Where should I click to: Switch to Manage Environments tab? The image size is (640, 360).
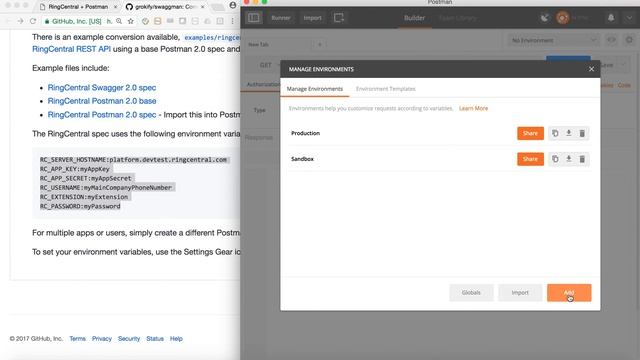point(315,89)
